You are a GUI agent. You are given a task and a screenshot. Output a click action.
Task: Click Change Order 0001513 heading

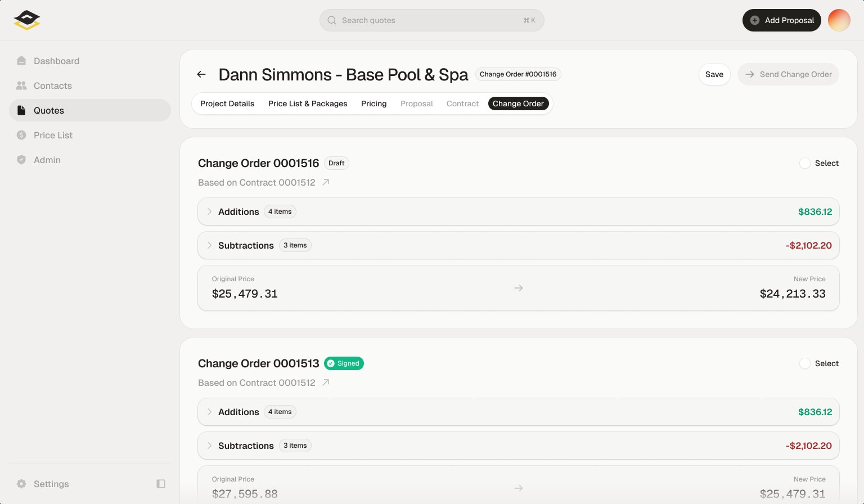tap(258, 363)
